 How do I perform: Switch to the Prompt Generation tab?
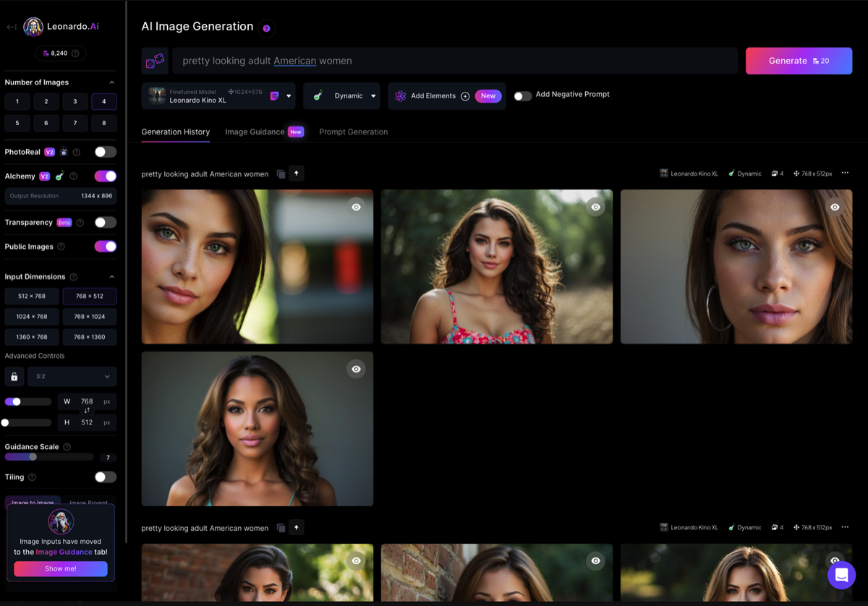pos(353,132)
